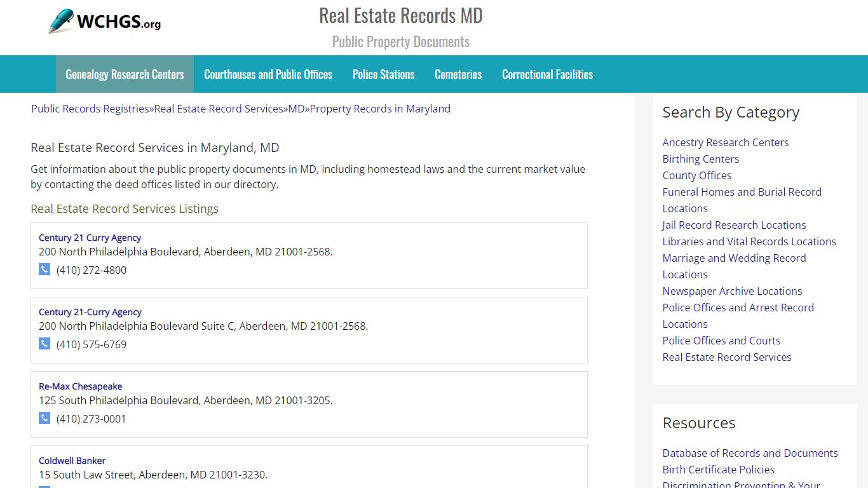The width and height of the screenshot is (868, 488).
Task: Click Real Estate Record Services Listings heading
Action: (x=125, y=208)
